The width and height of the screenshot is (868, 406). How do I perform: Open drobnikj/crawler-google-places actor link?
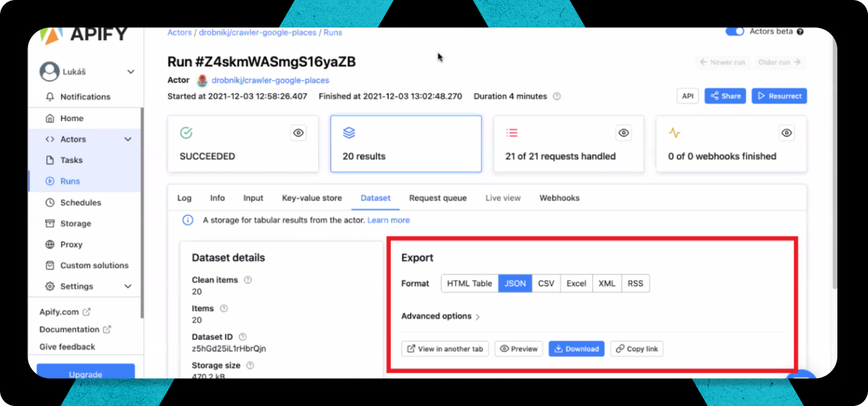(x=270, y=80)
